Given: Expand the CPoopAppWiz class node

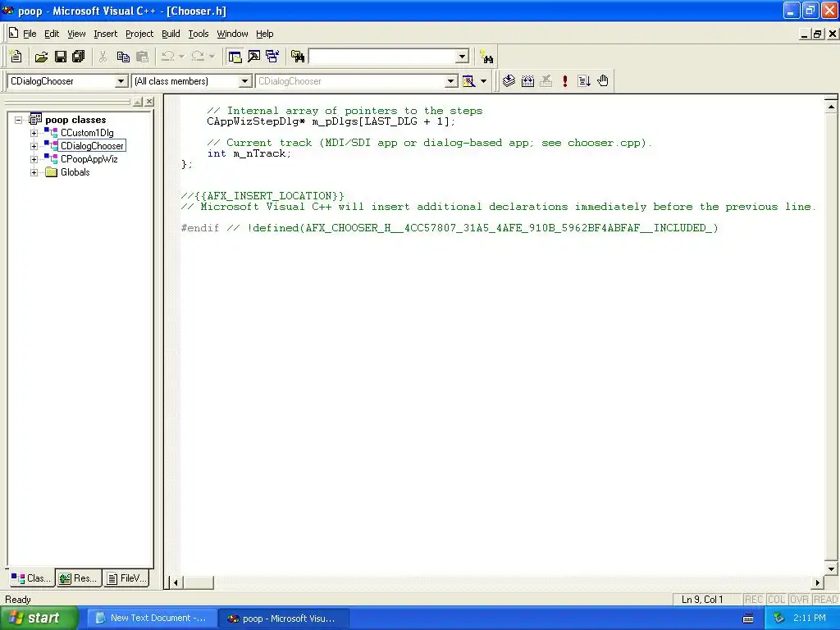Looking at the screenshot, I should click(34, 159).
